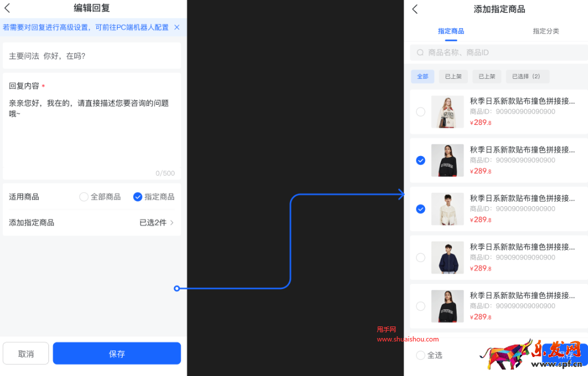Uncheck the second selected product
The height and width of the screenshot is (376, 588).
[420, 161]
